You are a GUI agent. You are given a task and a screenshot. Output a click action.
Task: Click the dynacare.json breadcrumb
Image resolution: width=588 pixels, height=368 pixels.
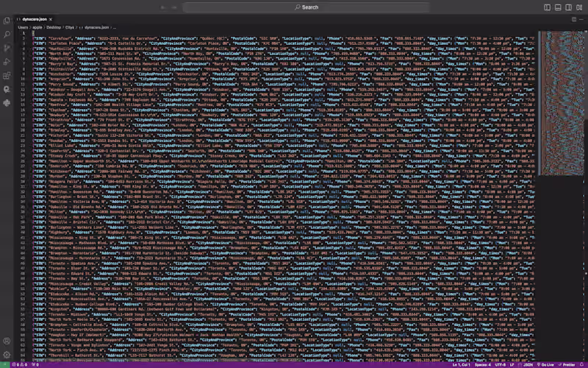(96, 27)
